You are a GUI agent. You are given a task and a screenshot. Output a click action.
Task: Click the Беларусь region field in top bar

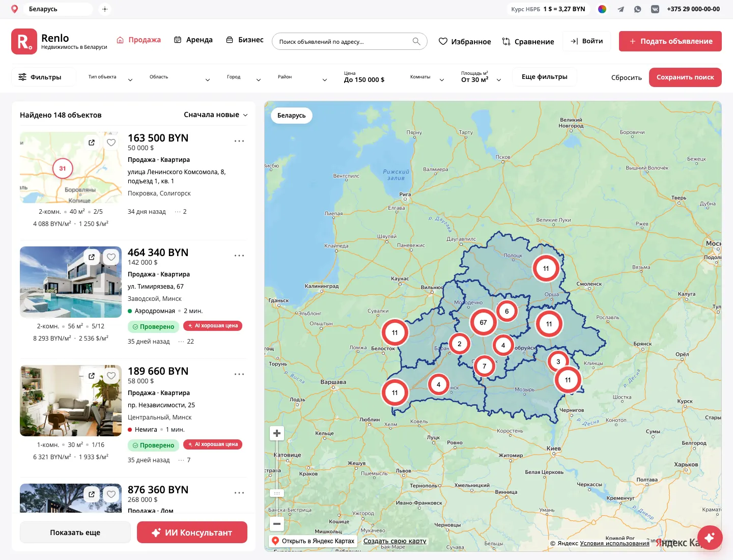(58, 9)
